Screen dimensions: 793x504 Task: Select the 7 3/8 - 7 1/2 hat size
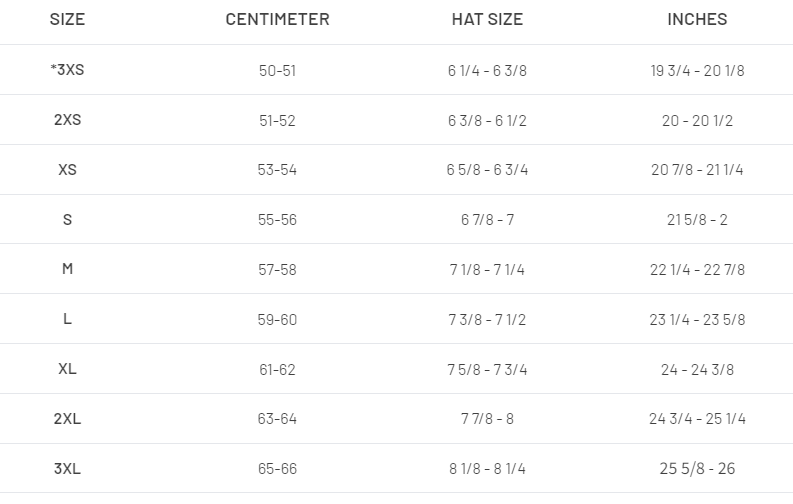click(487, 319)
